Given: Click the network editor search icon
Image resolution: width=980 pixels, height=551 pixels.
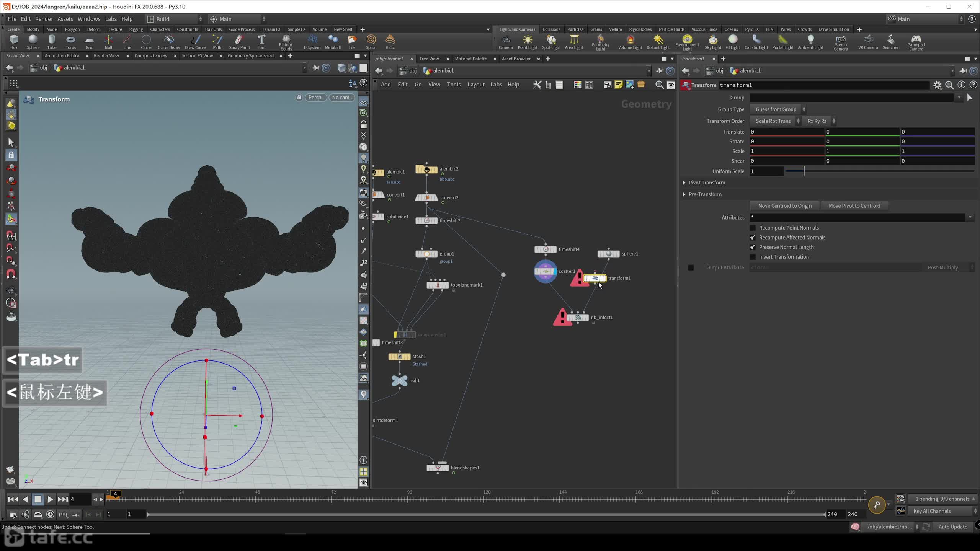Looking at the screenshot, I should click(x=659, y=85).
